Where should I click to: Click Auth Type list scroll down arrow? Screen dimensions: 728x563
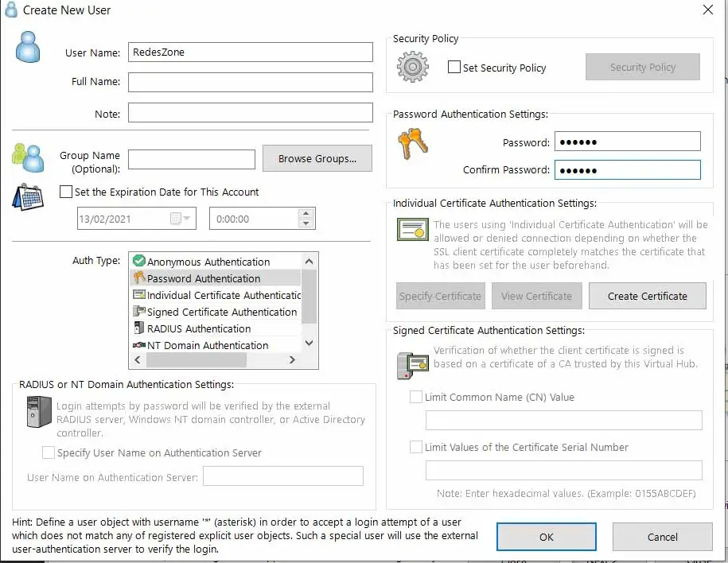309,343
